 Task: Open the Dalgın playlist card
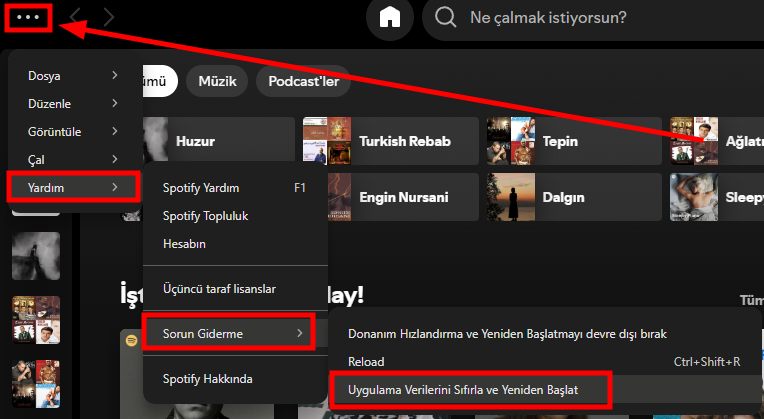pos(574,197)
